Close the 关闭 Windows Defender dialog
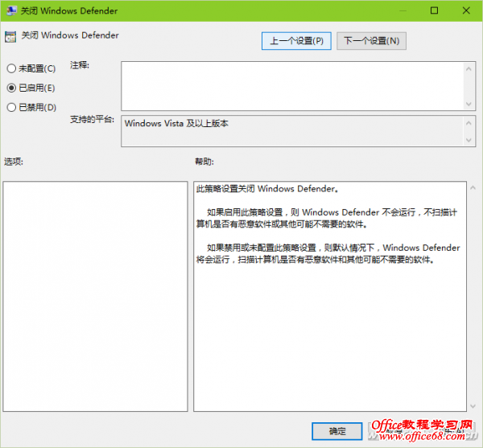483x448 pixels. point(466,10)
